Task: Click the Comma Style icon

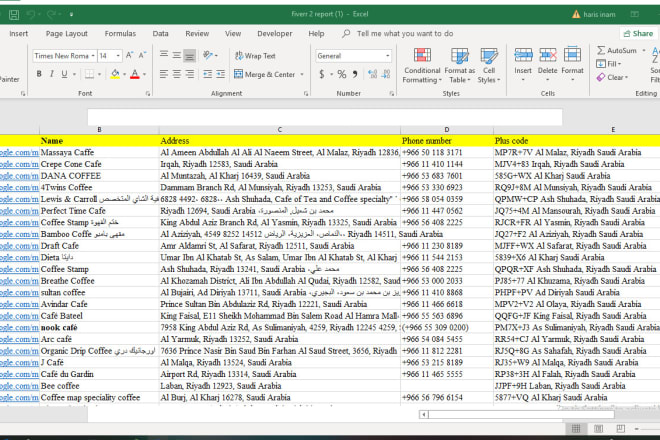Action: (x=355, y=75)
